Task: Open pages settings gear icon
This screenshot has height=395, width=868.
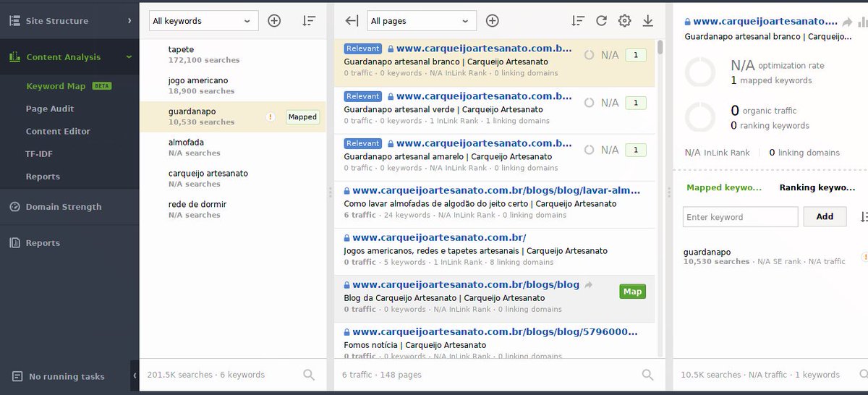Action: tap(624, 21)
